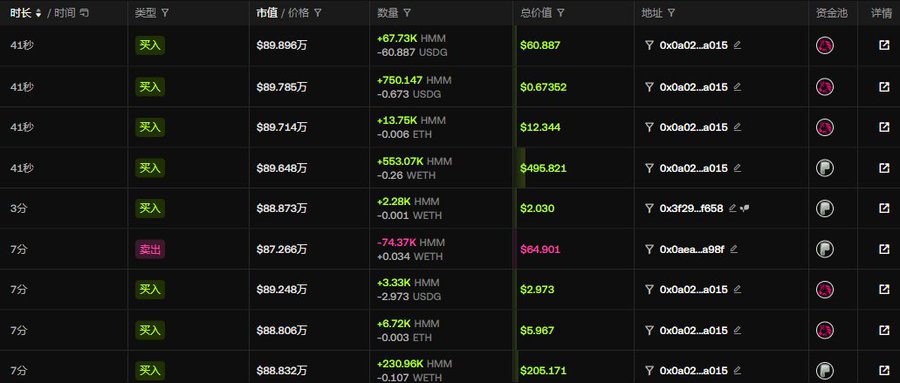The height and width of the screenshot is (383, 900).
Task: Open details for the $60.887 trade
Action: (884, 45)
